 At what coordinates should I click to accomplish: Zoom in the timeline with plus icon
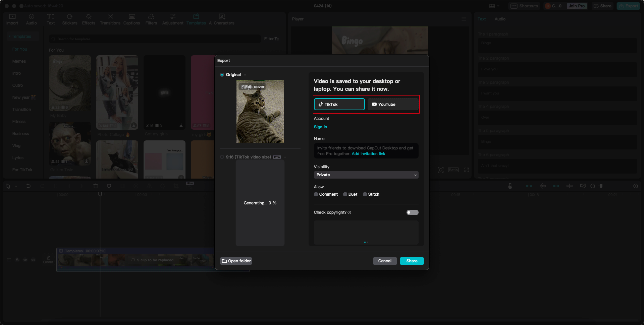click(x=636, y=186)
